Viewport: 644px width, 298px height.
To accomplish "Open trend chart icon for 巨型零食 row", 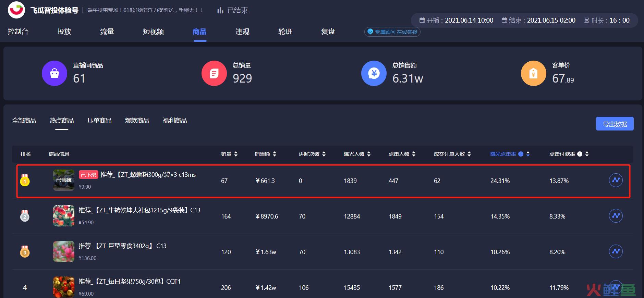I will [x=616, y=251].
